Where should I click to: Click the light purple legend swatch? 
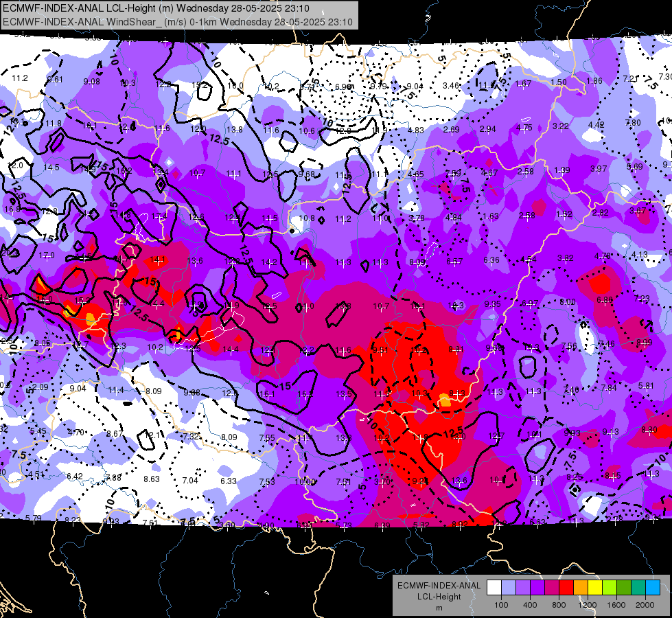coord(523,588)
